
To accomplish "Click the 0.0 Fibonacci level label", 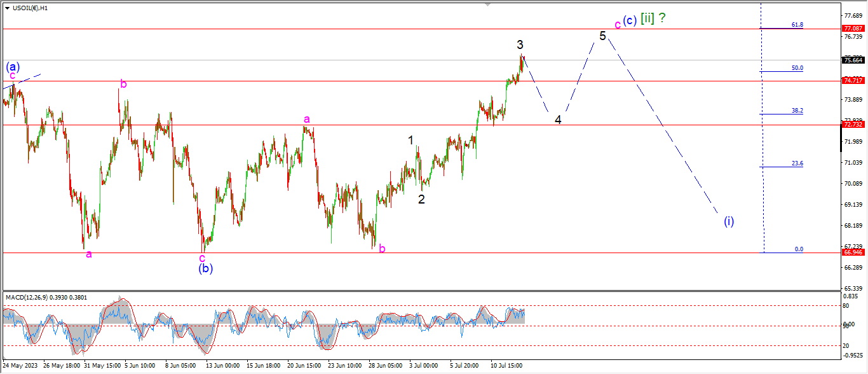I will (x=799, y=249).
